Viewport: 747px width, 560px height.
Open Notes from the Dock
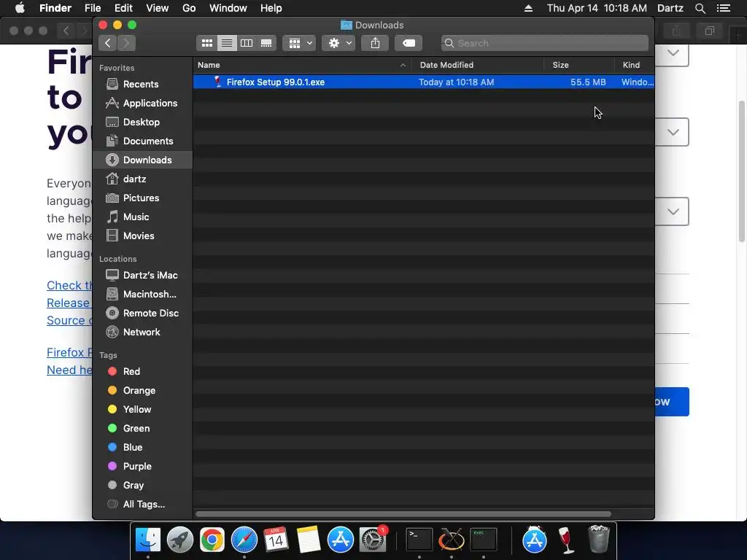tap(309, 540)
